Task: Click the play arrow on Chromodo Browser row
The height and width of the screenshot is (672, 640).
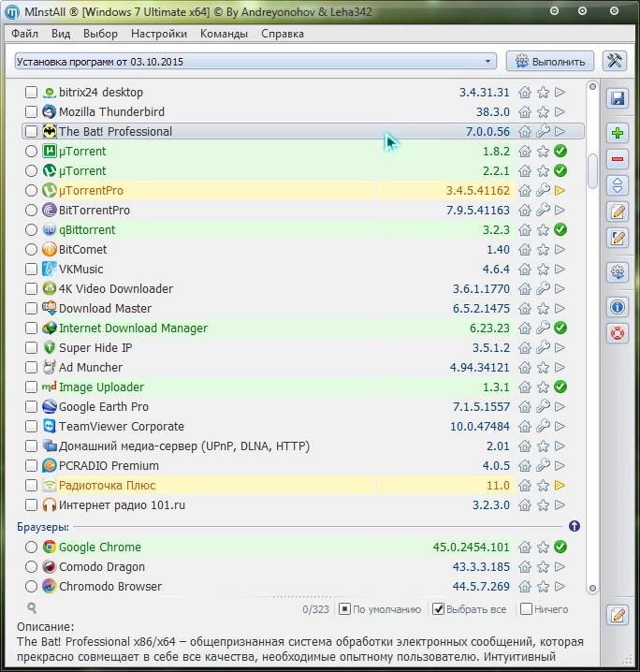Action: [560, 586]
